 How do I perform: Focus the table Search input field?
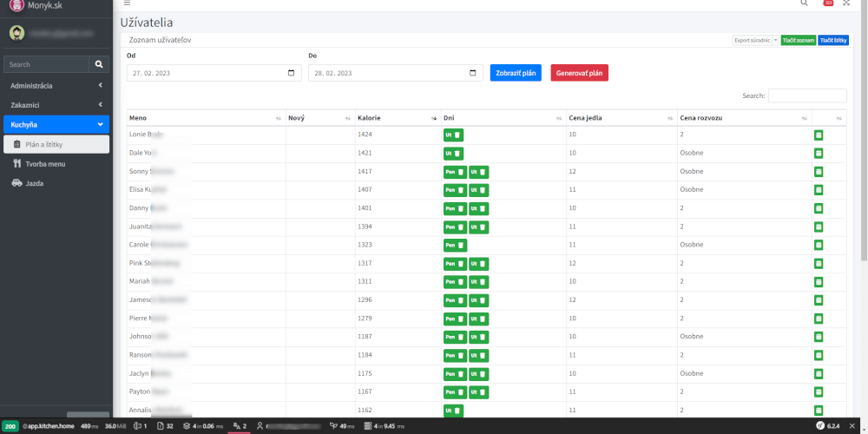pyautogui.click(x=806, y=95)
